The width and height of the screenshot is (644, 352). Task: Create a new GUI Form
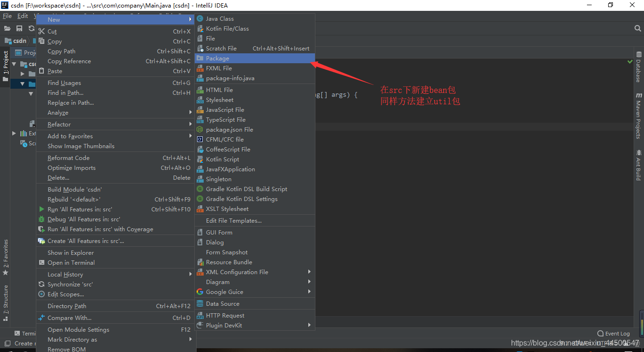point(255,232)
